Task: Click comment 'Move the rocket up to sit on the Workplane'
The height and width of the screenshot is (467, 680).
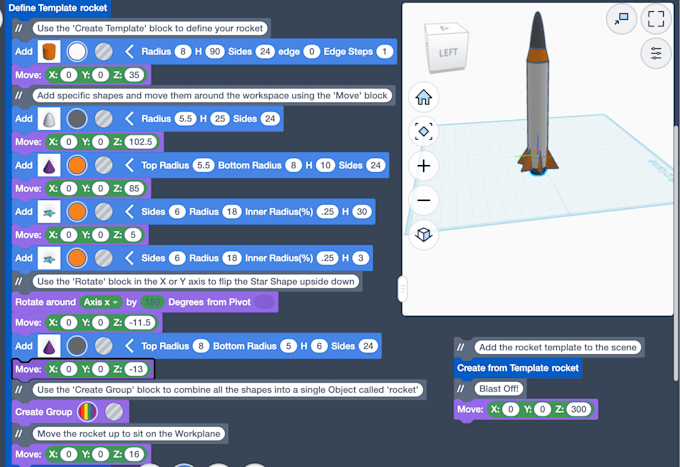Action: 129,434
